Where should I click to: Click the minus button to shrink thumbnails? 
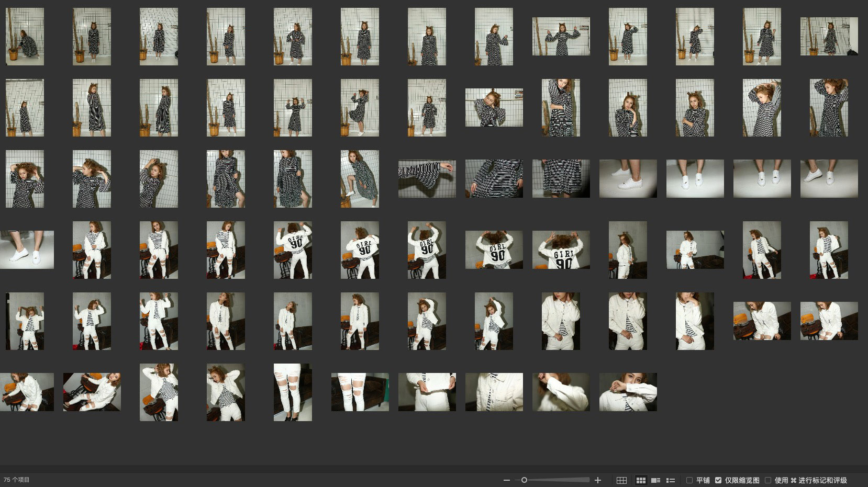click(x=506, y=480)
